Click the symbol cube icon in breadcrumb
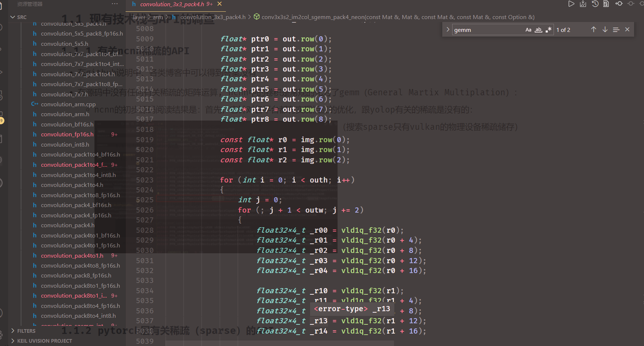Screen dimensions: 644x346 click(x=257, y=17)
